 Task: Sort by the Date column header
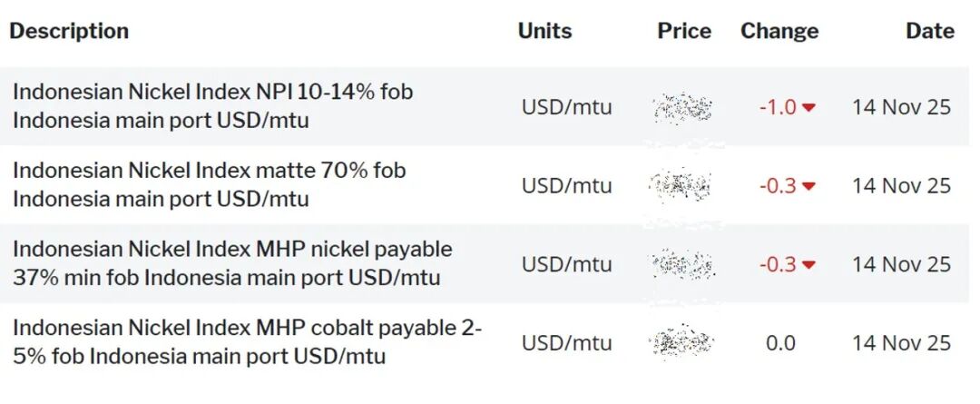click(929, 31)
